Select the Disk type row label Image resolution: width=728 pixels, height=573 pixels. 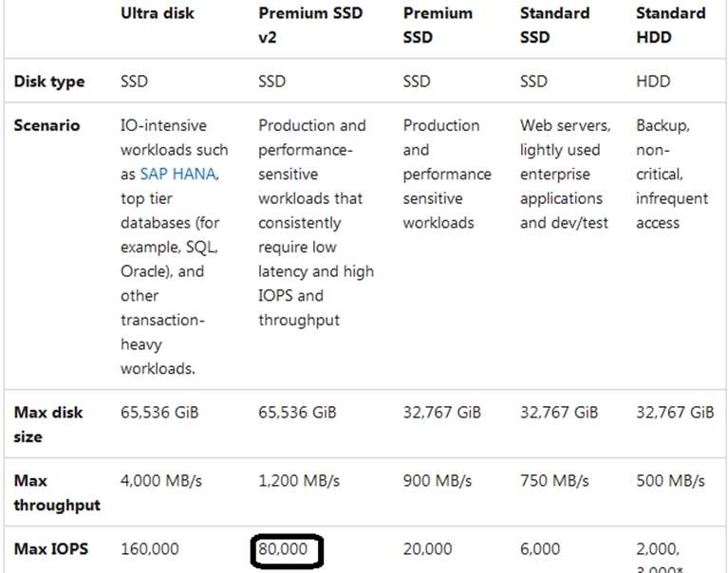49,82
